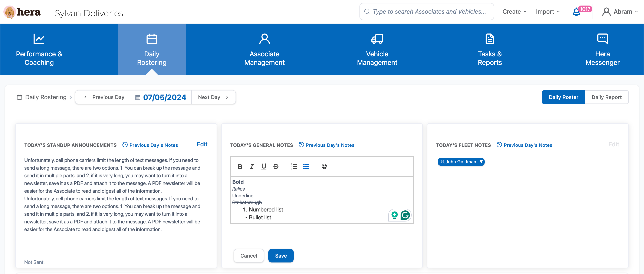644x274 pixels.
Task: Toggle italic formatting in notes editor
Action: point(252,166)
